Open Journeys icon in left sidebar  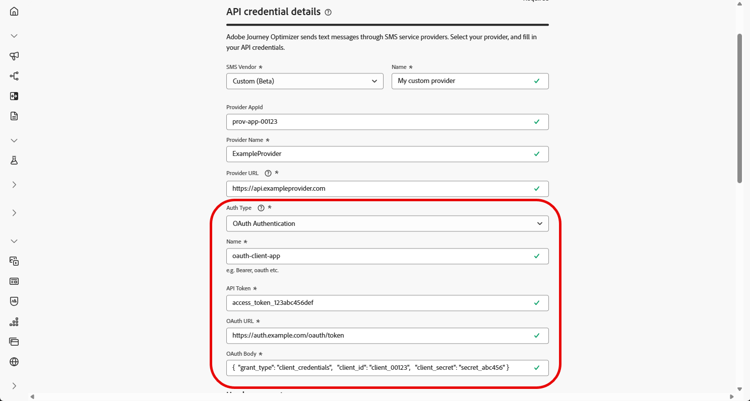click(x=14, y=76)
